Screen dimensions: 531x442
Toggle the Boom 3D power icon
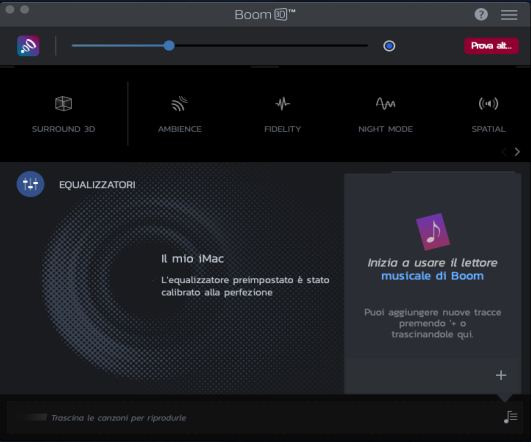point(28,46)
